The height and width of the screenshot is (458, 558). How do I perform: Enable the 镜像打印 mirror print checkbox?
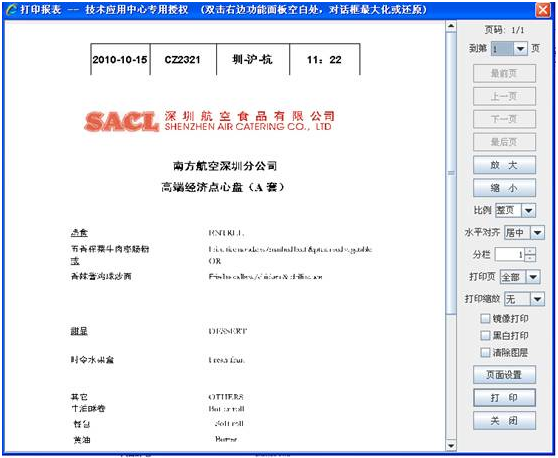point(485,318)
